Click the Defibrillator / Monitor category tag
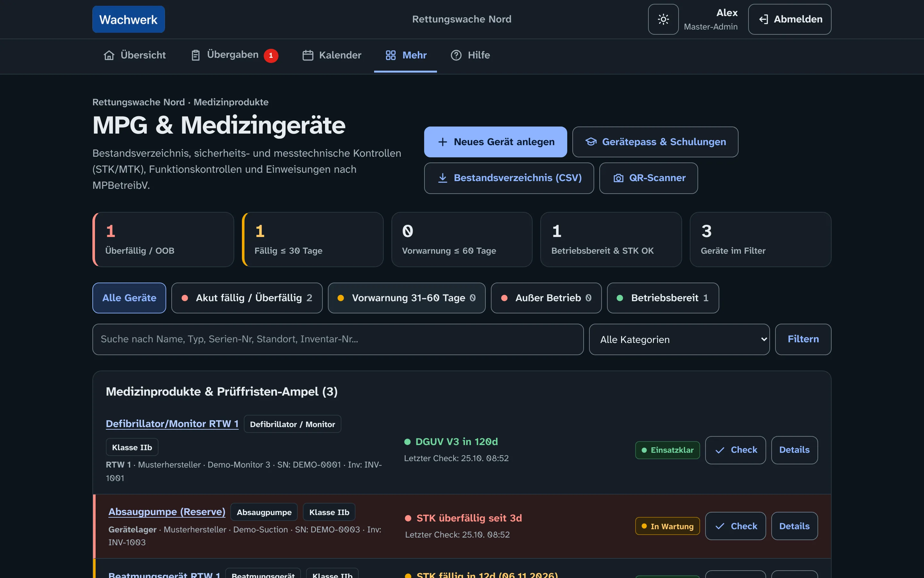This screenshot has height=578, width=924. tap(293, 424)
